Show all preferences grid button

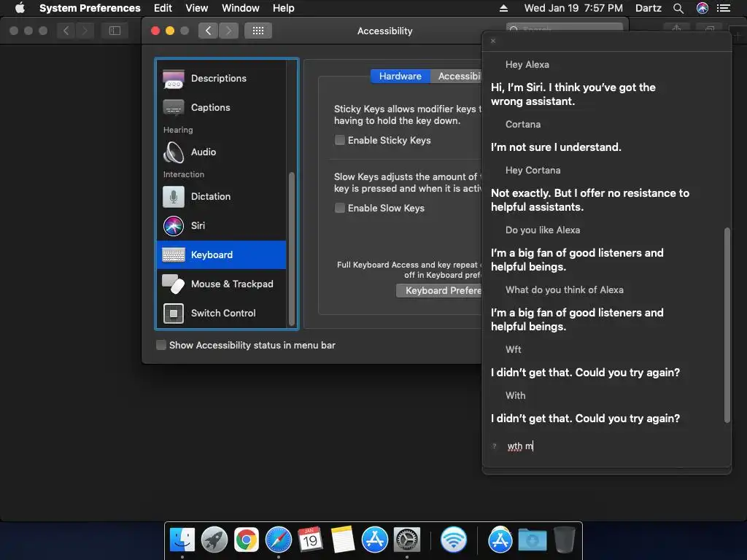[258, 31]
